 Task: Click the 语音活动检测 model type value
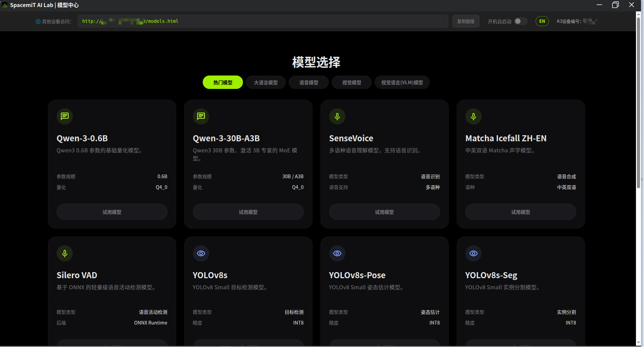[153, 312]
